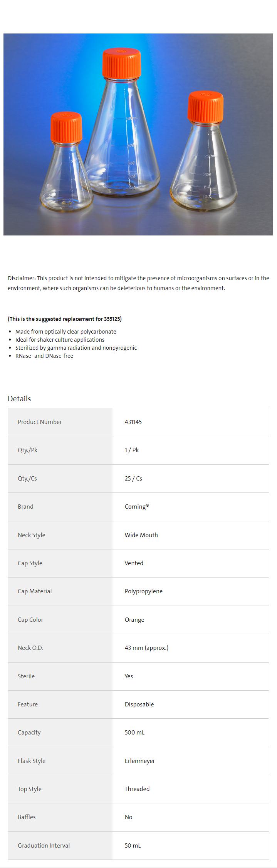The height and width of the screenshot is (868, 277).
Task: Click the optically clear polycarbonate bullet
Action: [x=65, y=332]
